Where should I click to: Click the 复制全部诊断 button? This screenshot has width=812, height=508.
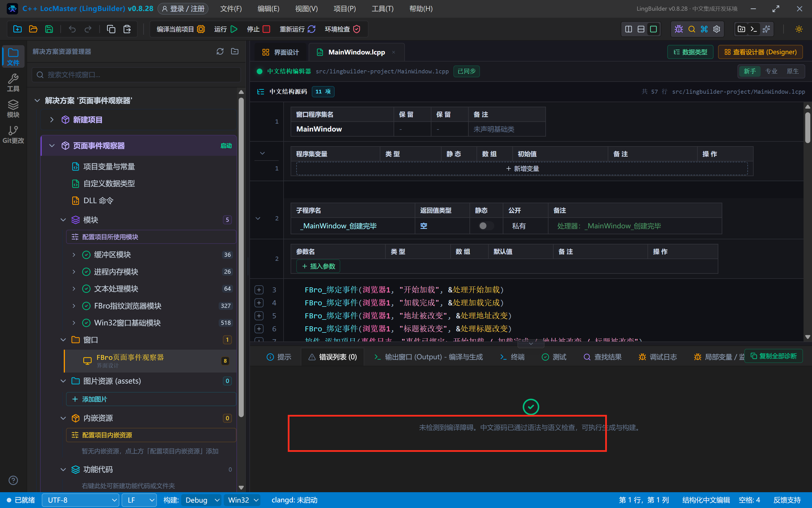[774, 356]
